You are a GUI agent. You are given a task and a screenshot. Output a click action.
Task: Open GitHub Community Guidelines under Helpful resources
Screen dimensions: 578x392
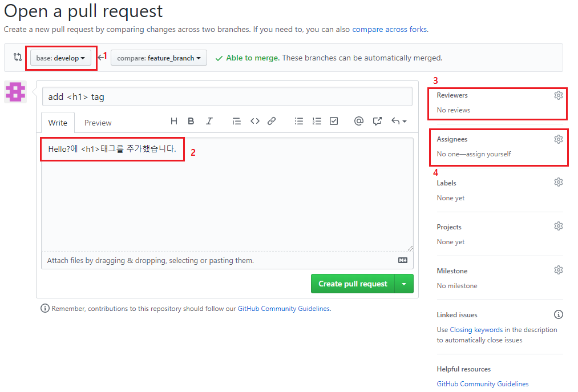coord(483,384)
